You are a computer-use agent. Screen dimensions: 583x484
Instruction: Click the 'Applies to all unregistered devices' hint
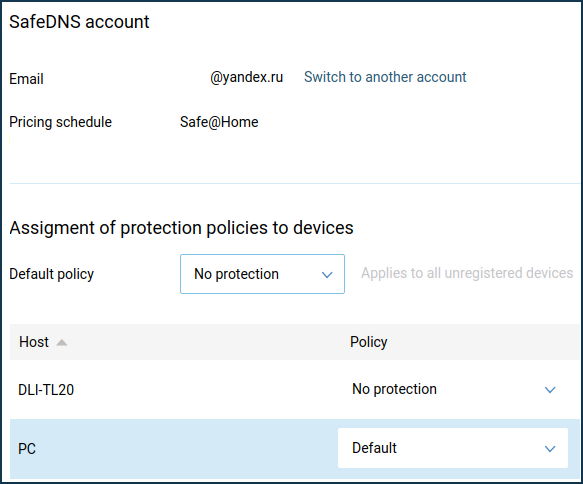point(467,273)
